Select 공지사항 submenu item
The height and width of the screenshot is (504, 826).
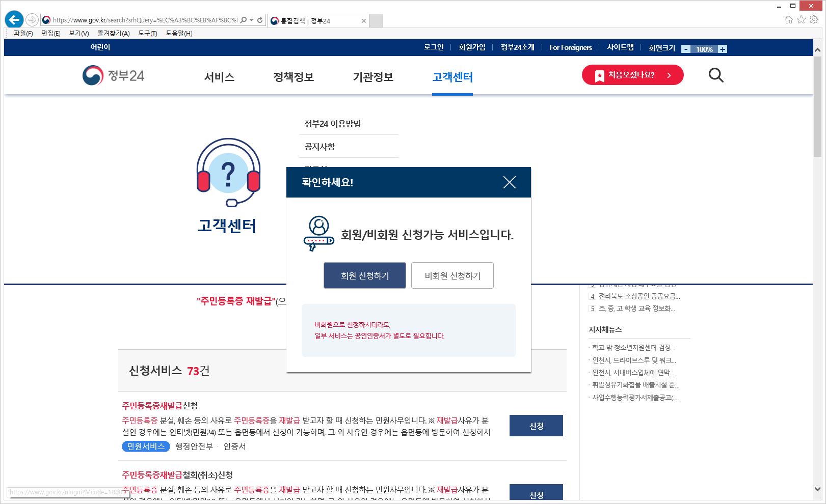(x=319, y=147)
